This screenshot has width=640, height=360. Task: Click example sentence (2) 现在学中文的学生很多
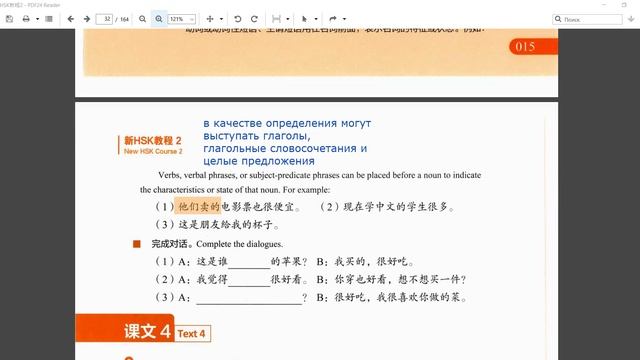387,207
